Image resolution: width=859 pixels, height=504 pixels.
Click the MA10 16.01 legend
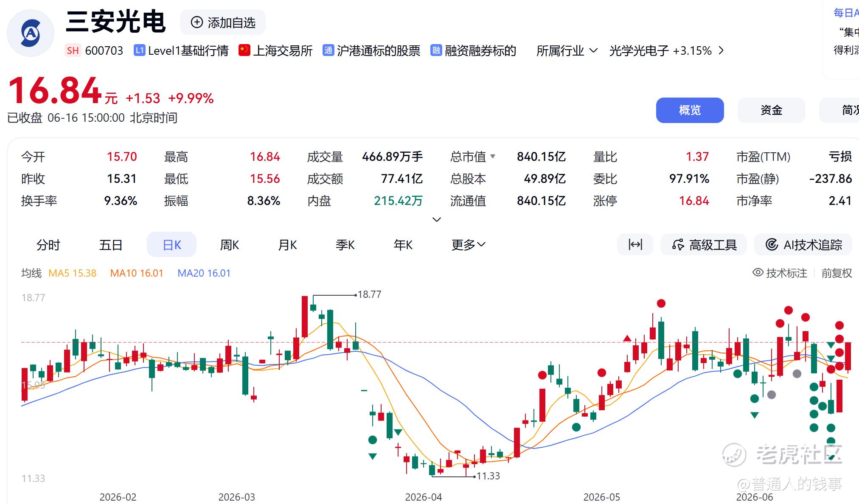click(137, 273)
